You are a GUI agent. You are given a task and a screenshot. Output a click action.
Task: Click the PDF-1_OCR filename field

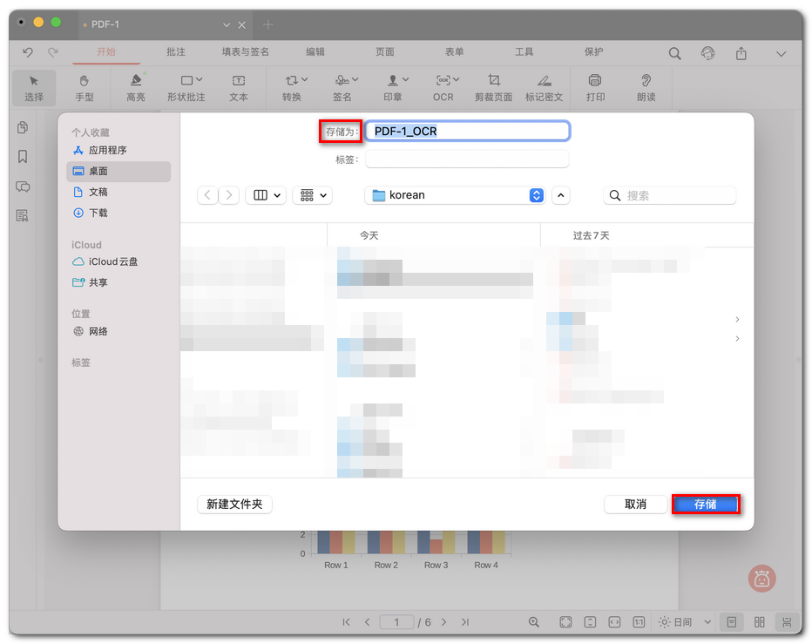(468, 131)
